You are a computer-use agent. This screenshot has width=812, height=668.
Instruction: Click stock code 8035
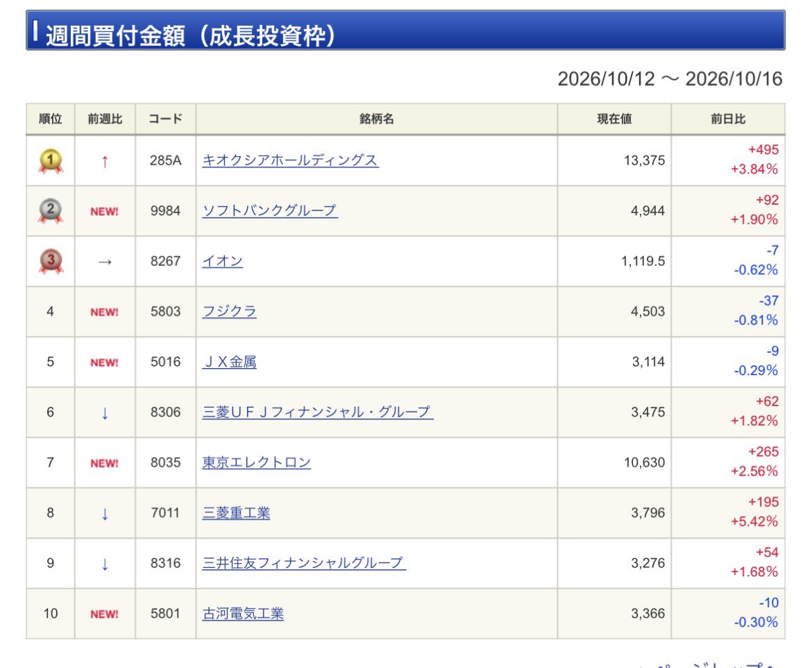[x=165, y=462]
